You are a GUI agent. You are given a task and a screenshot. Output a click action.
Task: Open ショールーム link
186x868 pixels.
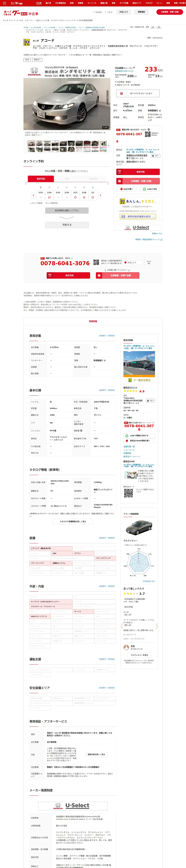click(129, 450)
